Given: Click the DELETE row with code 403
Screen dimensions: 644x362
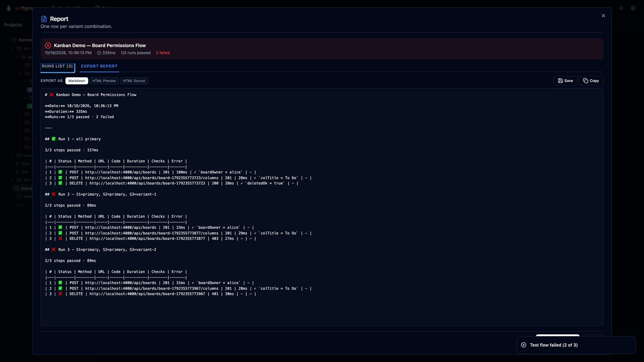Looking at the screenshot, I should (151, 239).
